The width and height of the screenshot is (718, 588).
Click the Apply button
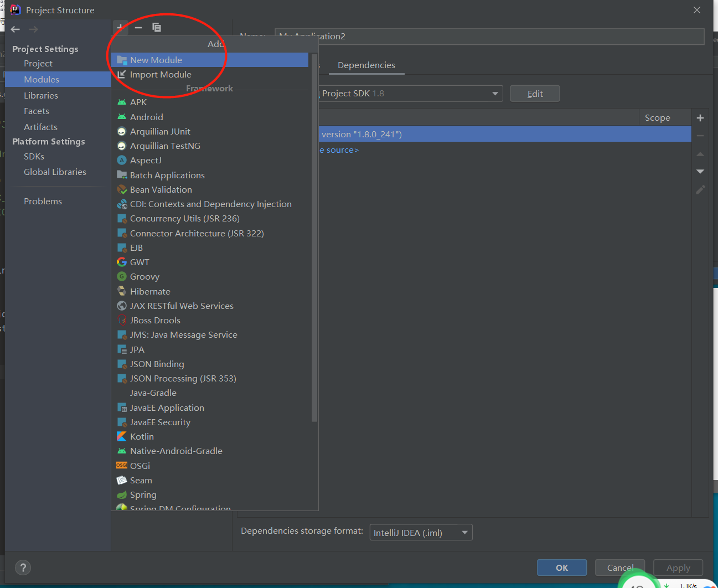coord(678,568)
